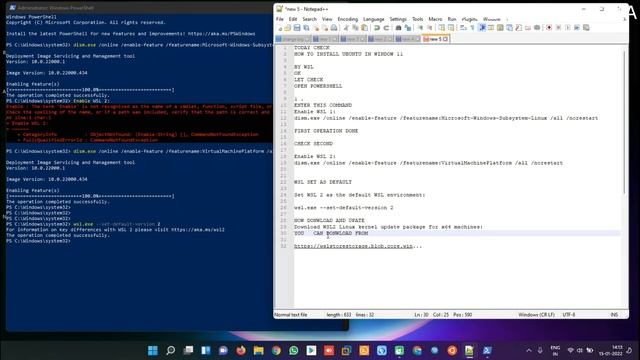The width and height of the screenshot is (640, 360).
Task: Switch to Notepad++ via taskbar icon
Action: [x=469, y=351]
